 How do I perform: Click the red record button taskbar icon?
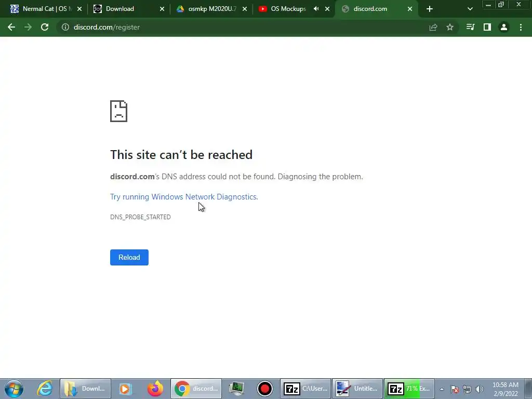click(x=264, y=389)
